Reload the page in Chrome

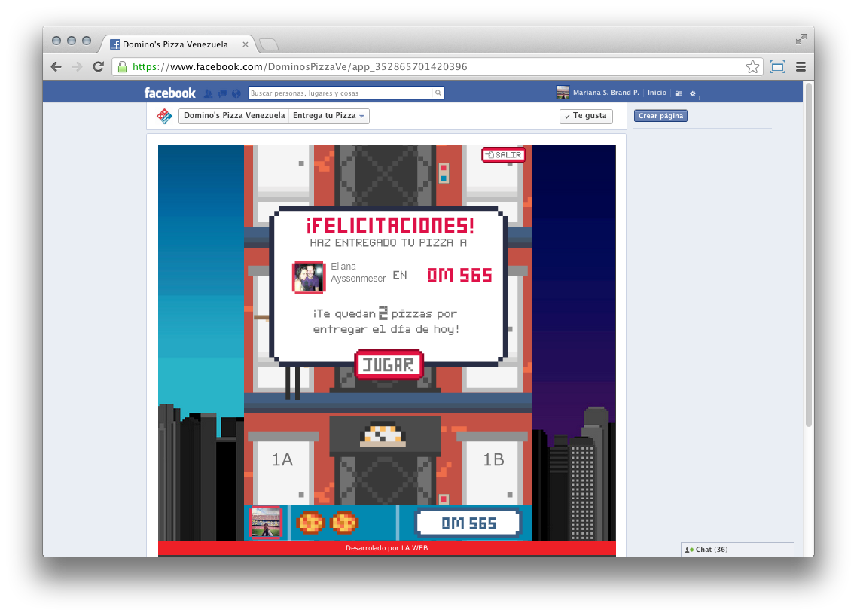(98, 67)
